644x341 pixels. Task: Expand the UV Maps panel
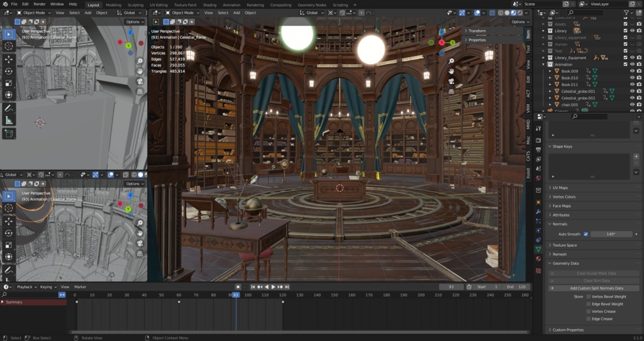point(560,188)
